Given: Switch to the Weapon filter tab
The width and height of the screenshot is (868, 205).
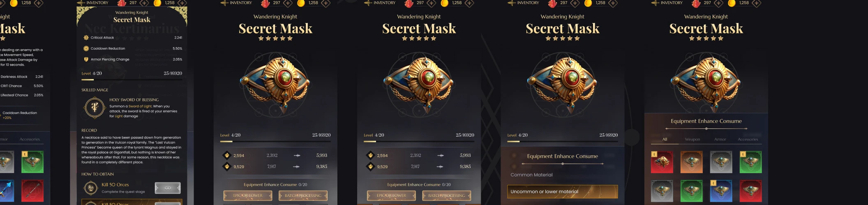Looking at the screenshot, I should (x=692, y=139).
